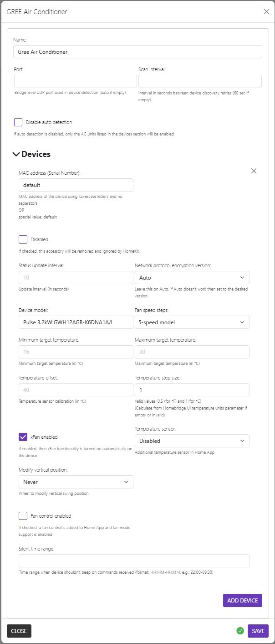Click the Devices section heading
Image resolution: width=275 pixels, height=644 pixels.
coord(36,154)
